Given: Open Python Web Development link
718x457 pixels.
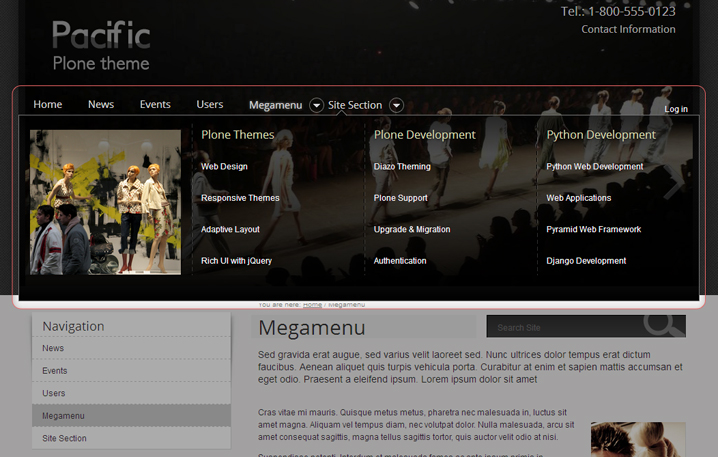Looking at the screenshot, I should [x=594, y=167].
